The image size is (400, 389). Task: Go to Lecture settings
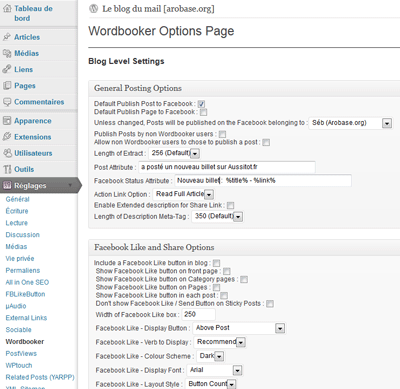(x=17, y=223)
